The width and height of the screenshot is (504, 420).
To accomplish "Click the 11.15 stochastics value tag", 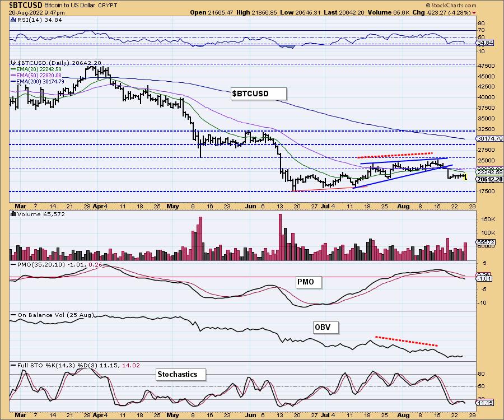I will (x=485, y=403).
